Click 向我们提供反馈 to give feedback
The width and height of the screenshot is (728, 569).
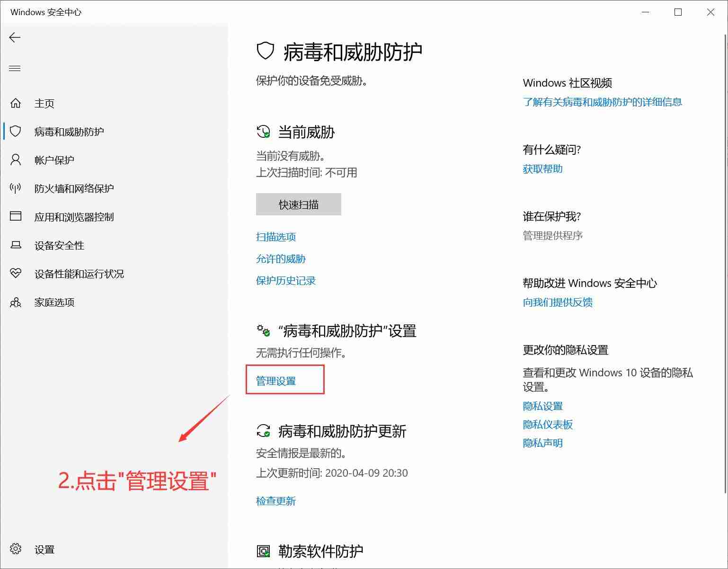pyautogui.click(x=558, y=302)
